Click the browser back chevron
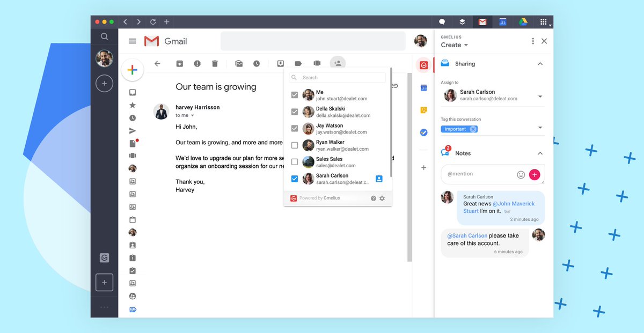Image resolution: width=644 pixels, height=333 pixels. (125, 22)
